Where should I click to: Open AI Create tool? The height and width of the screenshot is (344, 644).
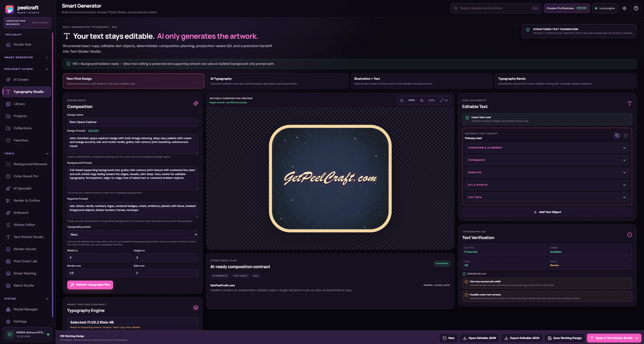(27, 80)
